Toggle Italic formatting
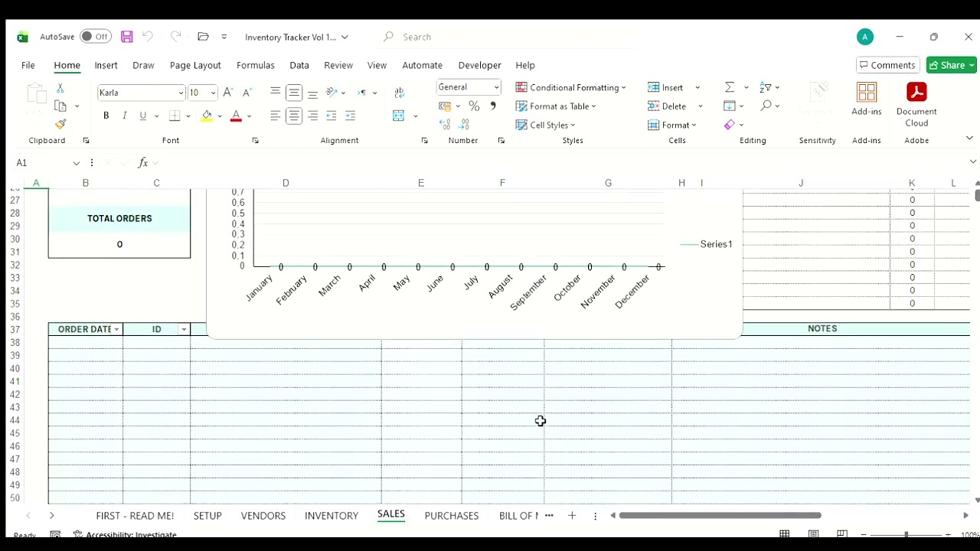 [x=124, y=116]
